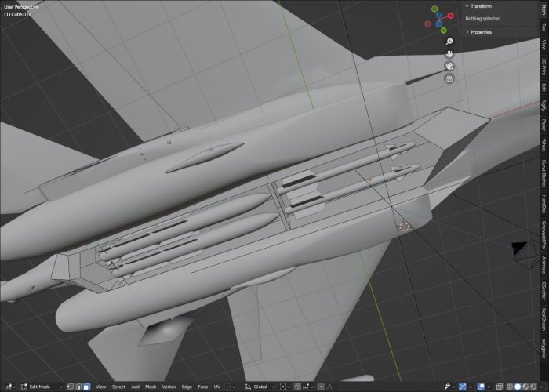Open the snapping options dropdown
The height and width of the screenshot is (392, 549).
click(x=308, y=387)
